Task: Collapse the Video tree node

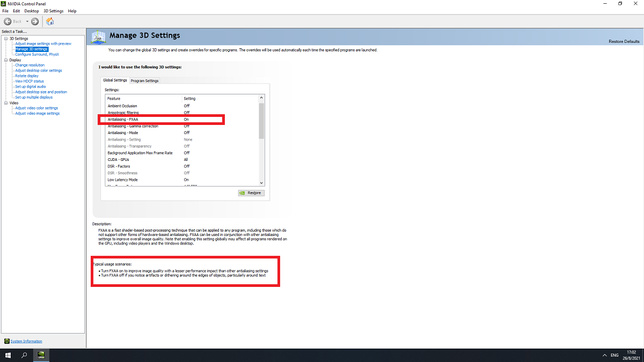Action: [x=5, y=103]
